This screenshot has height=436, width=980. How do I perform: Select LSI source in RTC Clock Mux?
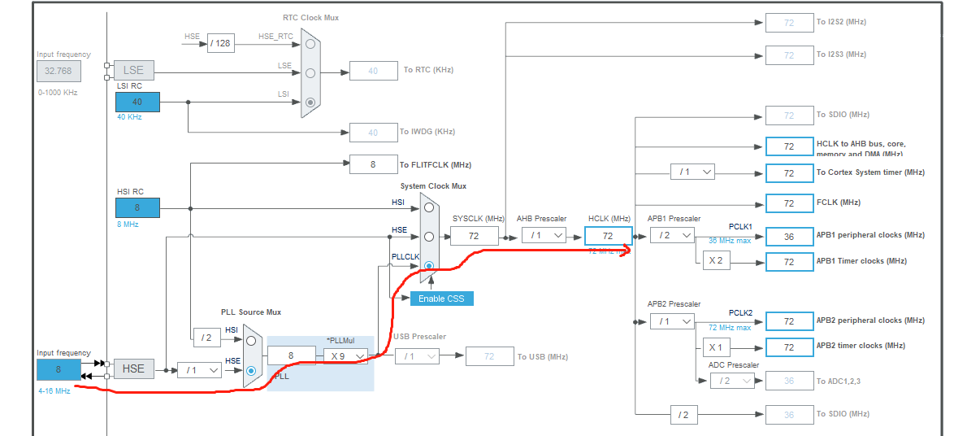[x=310, y=102]
